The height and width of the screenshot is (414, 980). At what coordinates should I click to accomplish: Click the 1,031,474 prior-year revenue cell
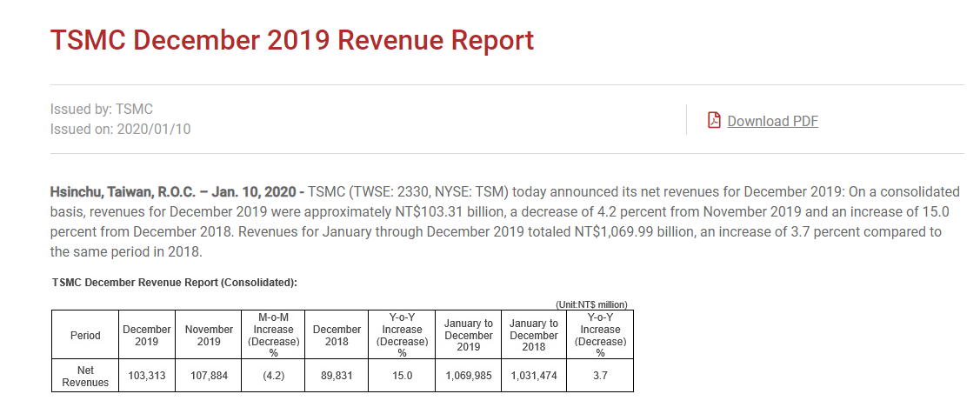tap(534, 376)
